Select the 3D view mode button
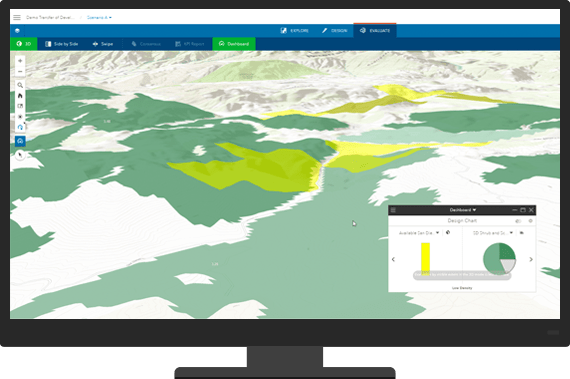 click(x=24, y=44)
